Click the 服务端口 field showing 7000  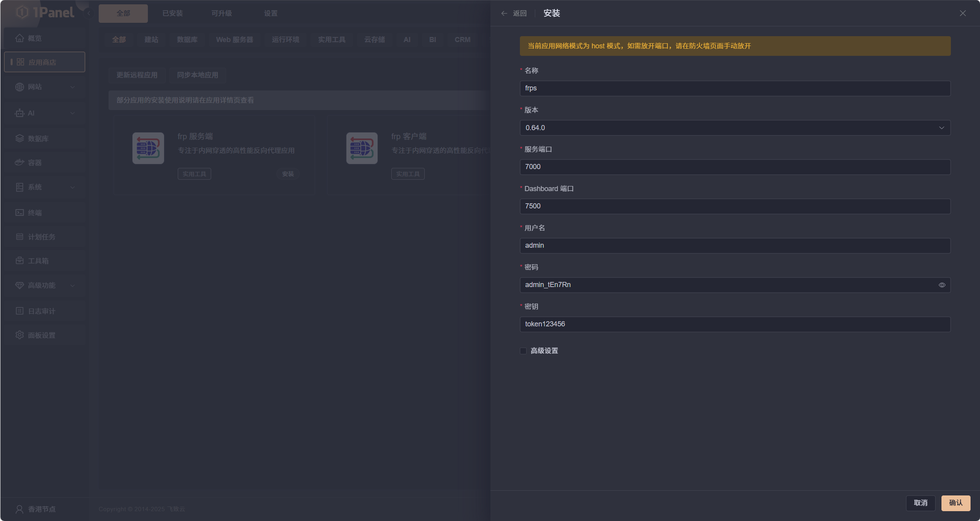(735, 167)
